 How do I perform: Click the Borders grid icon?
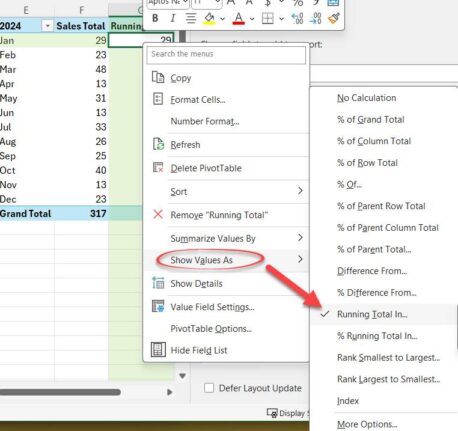point(267,18)
